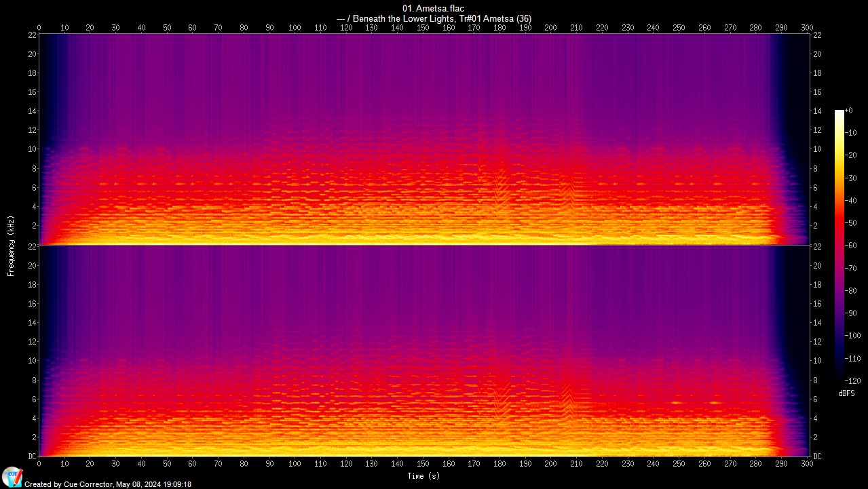
Task: Click the dBFS color scale gradient bar
Action: 839,243
